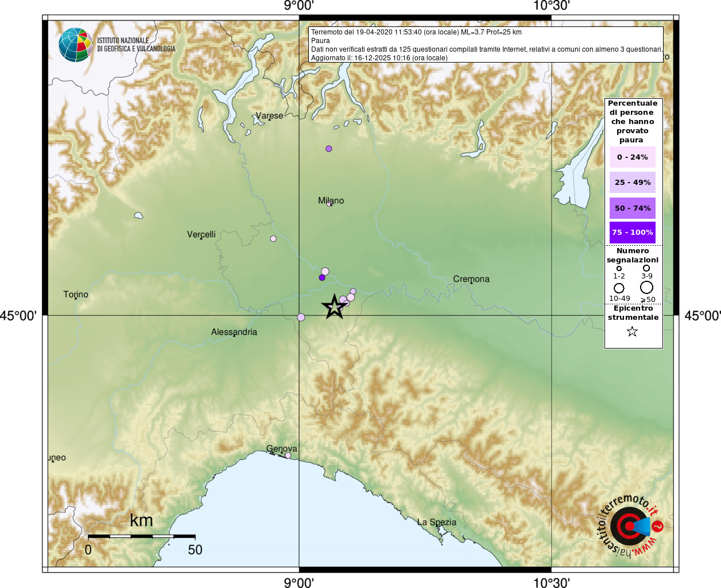
Task: Click the km scale bar
Action: click(x=141, y=536)
